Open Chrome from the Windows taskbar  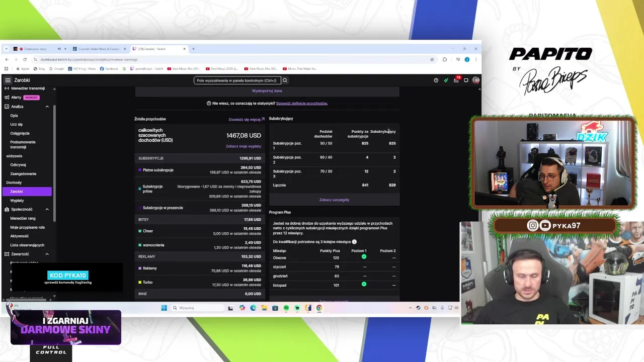pos(319,308)
